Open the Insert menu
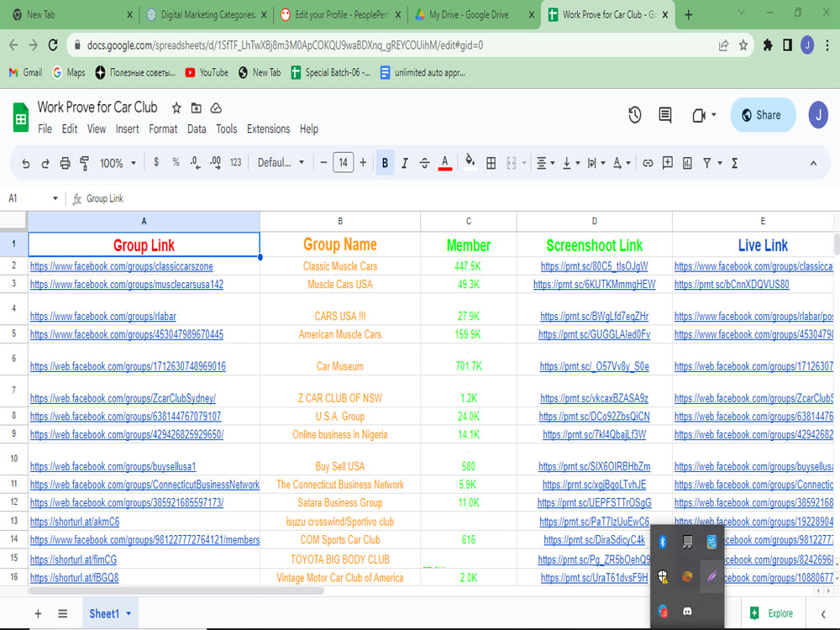This screenshot has width=840, height=630. point(128,129)
